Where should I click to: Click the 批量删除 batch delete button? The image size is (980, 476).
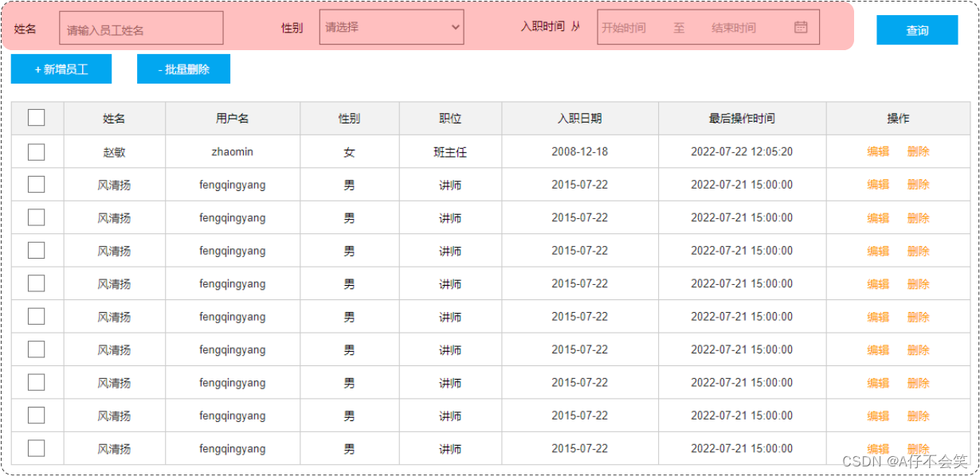click(x=184, y=68)
